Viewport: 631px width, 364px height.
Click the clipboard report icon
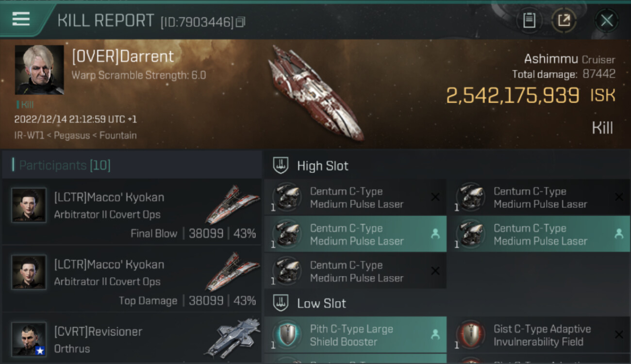coord(529,20)
